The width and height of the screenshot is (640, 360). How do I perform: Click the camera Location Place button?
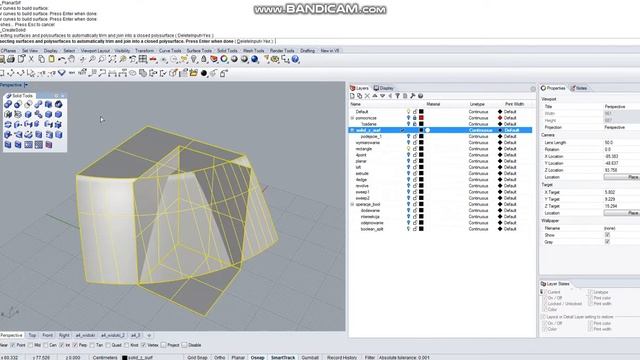pyautogui.click(x=622, y=177)
